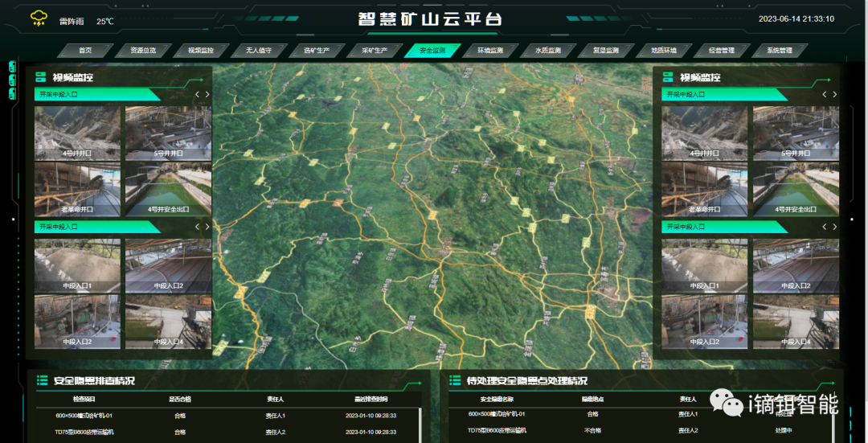Screen dimensions: 868x443
Task: Go to next page of right lower 开采中段入口
Action: [835, 227]
